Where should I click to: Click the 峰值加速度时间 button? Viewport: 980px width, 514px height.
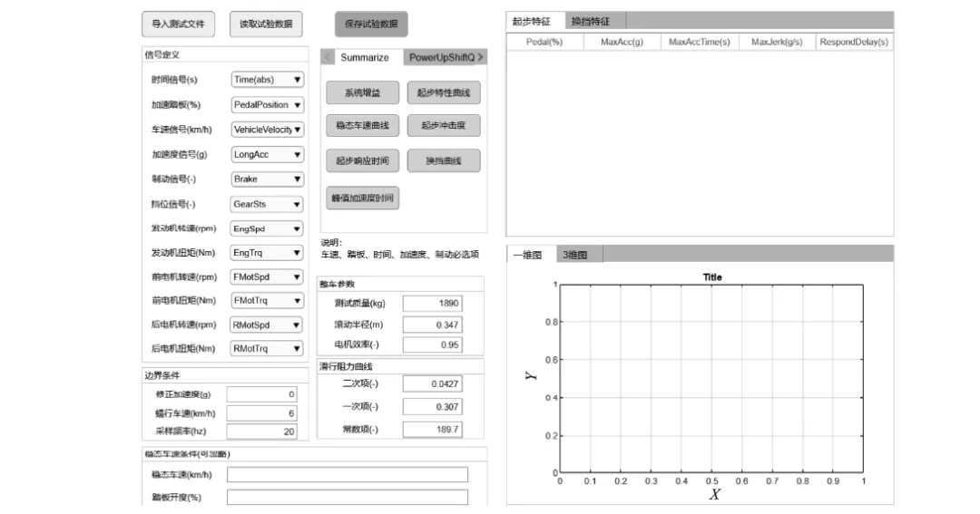[362, 198]
